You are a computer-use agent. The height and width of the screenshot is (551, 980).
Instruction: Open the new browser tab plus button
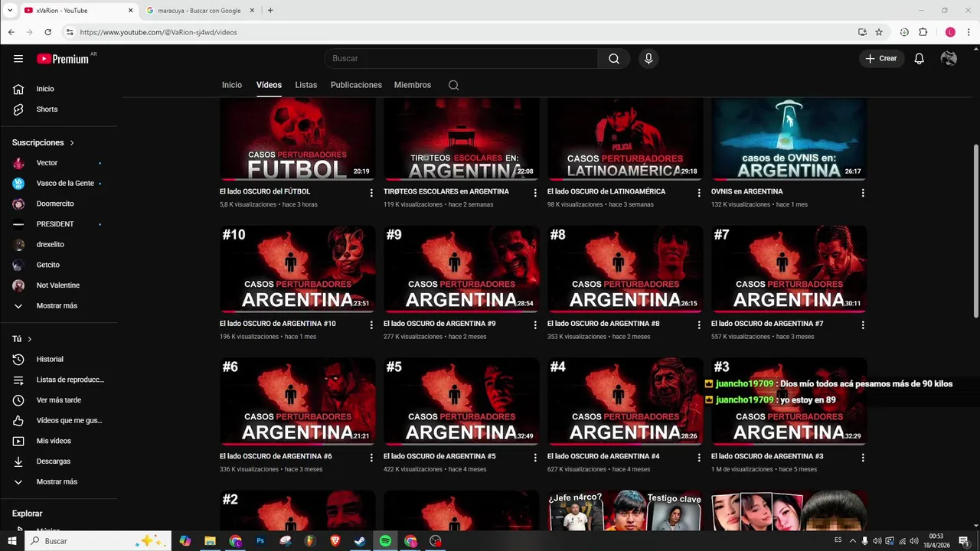pyautogui.click(x=270, y=11)
